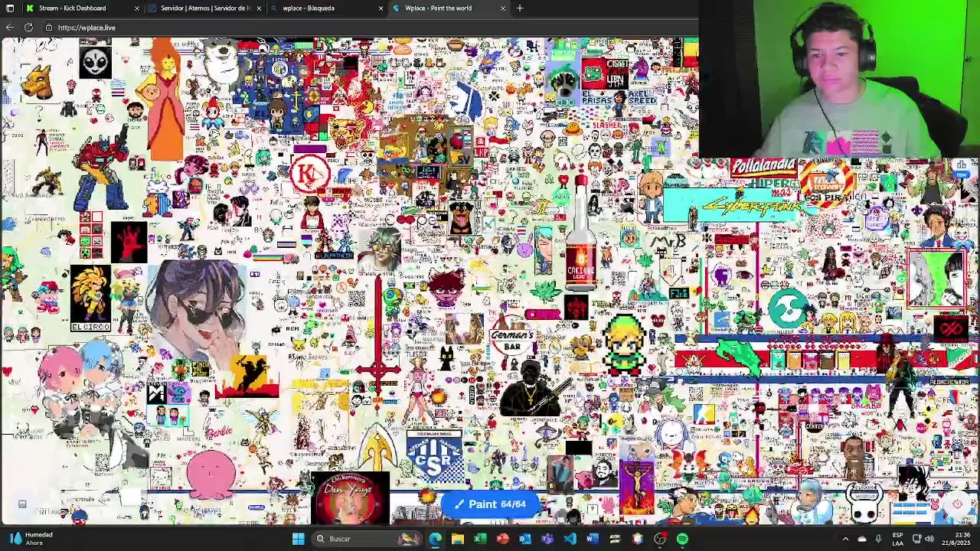View site information lock icon

click(x=49, y=28)
